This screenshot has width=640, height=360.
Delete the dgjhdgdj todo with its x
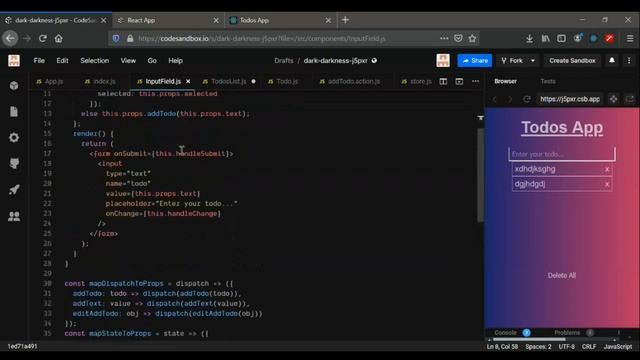pyautogui.click(x=607, y=184)
